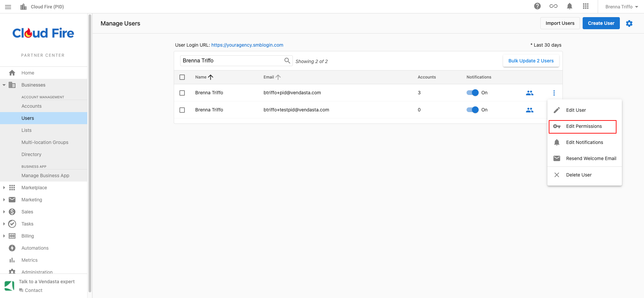
Task: Open the blue settings gear icon
Action: (629, 23)
